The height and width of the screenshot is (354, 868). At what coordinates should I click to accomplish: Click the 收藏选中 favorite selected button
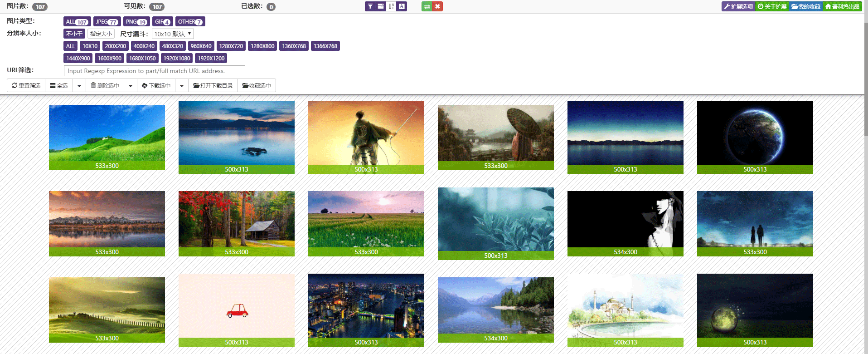pyautogui.click(x=257, y=85)
